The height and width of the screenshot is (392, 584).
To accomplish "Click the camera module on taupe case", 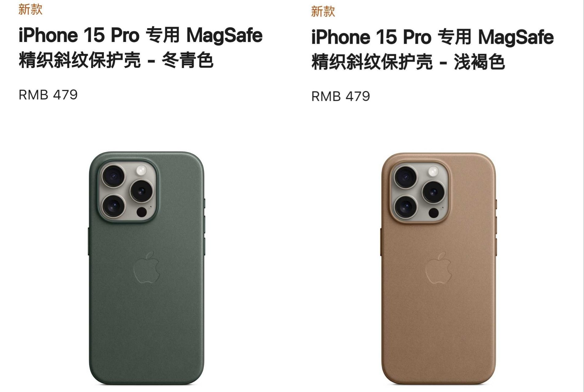I will point(420,192).
